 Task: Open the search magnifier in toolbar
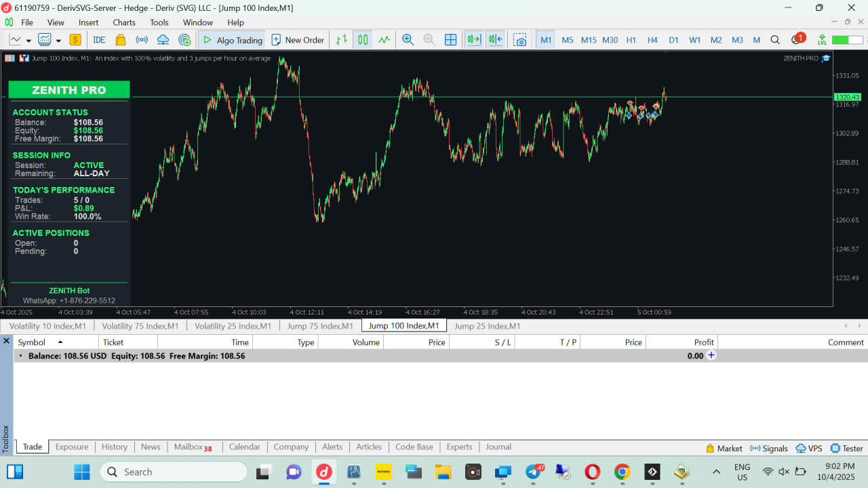[x=775, y=40]
